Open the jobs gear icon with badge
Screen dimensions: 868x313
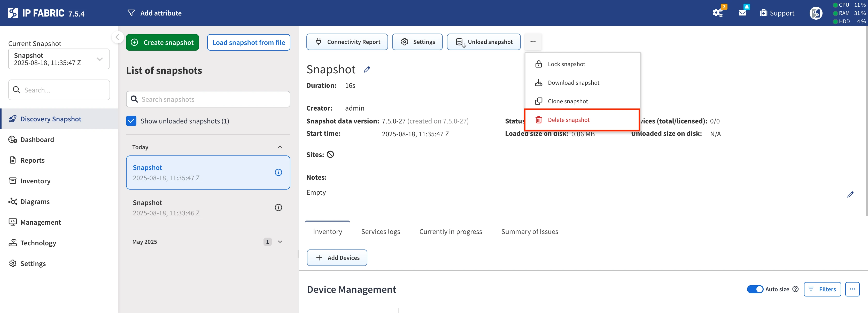[717, 13]
